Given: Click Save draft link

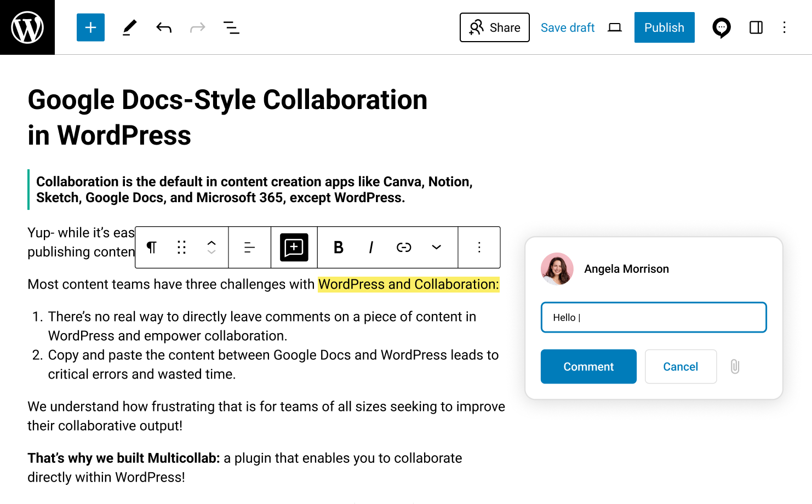Looking at the screenshot, I should [568, 27].
